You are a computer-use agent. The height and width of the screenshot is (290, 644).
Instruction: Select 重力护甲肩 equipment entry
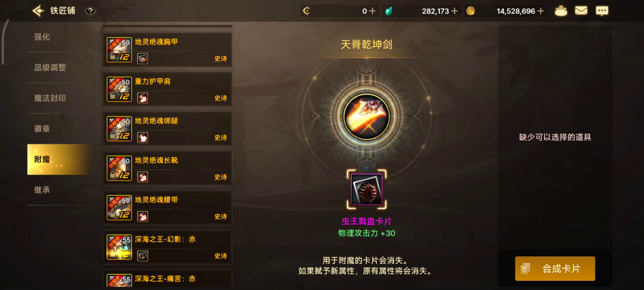click(x=167, y=89)
